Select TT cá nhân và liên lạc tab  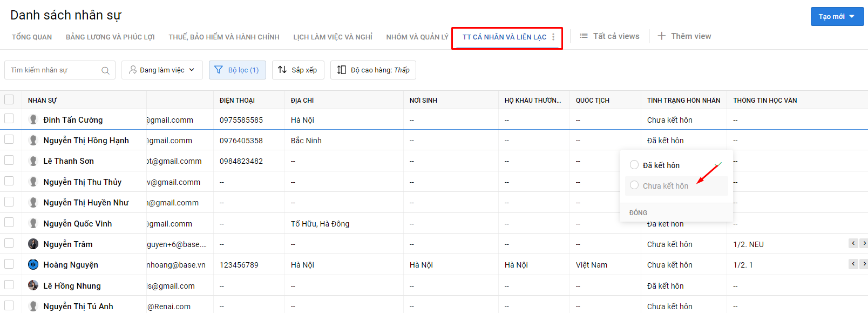tap(504, 37)
